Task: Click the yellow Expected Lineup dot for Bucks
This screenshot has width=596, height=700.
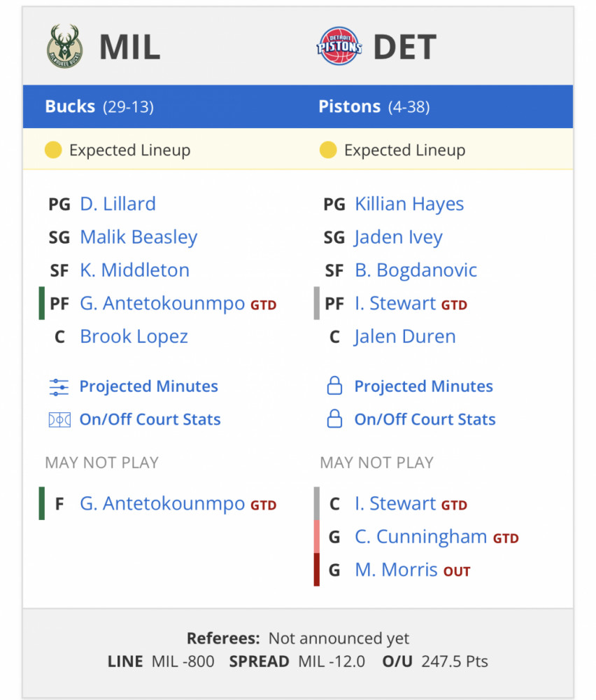Action: pos(53,150)
